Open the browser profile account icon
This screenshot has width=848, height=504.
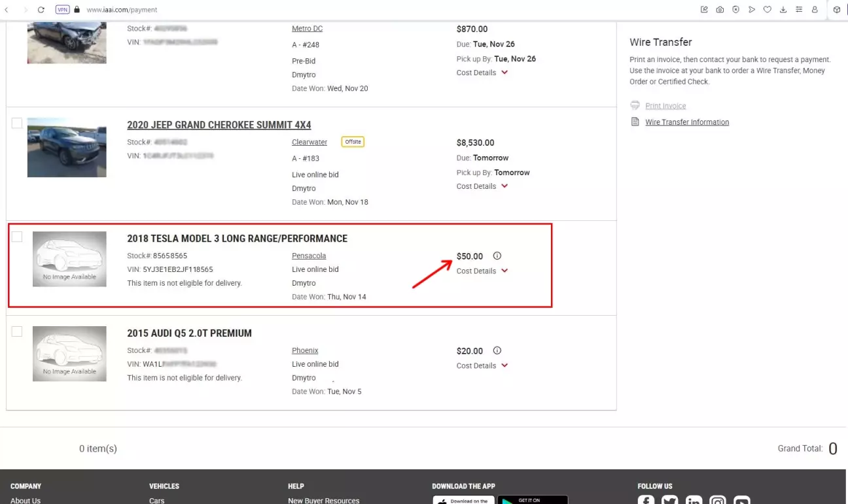coord(815,10)
